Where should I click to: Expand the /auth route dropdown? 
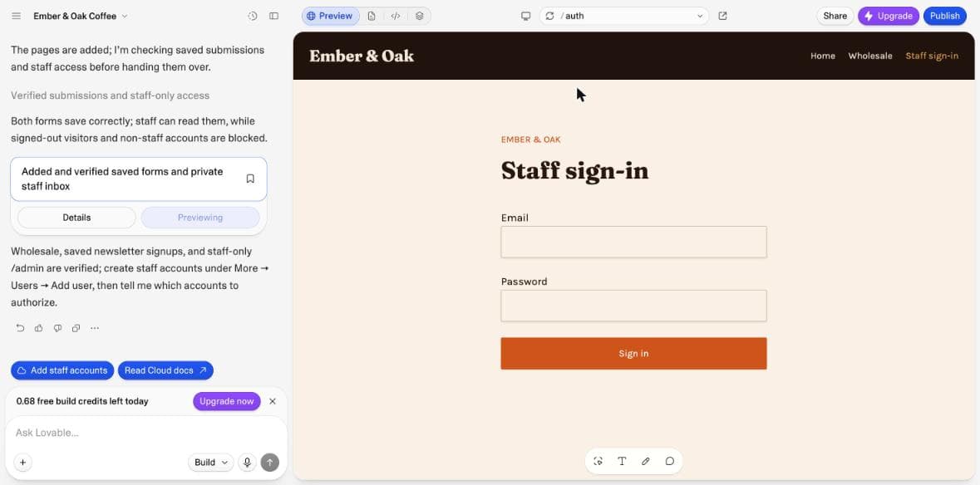[x=700, y=17]
